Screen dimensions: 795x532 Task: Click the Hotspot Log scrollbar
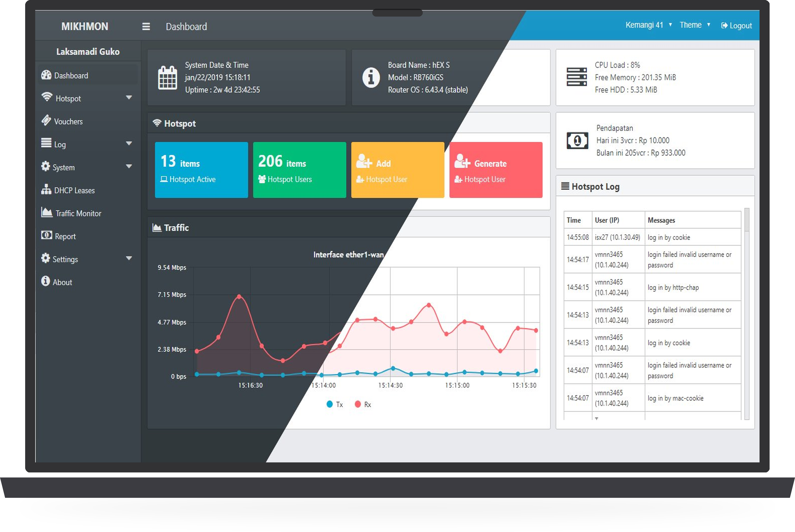(746, 314)
